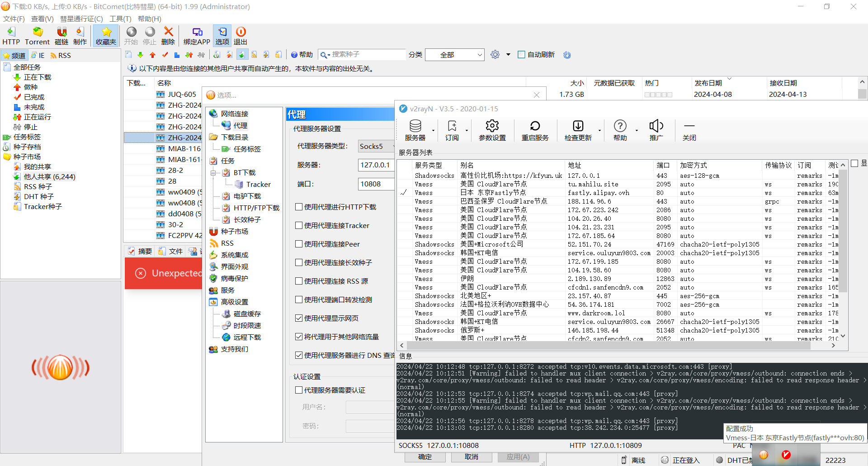Open the search type dropdown in 搜索种子 box

point(325,55)
